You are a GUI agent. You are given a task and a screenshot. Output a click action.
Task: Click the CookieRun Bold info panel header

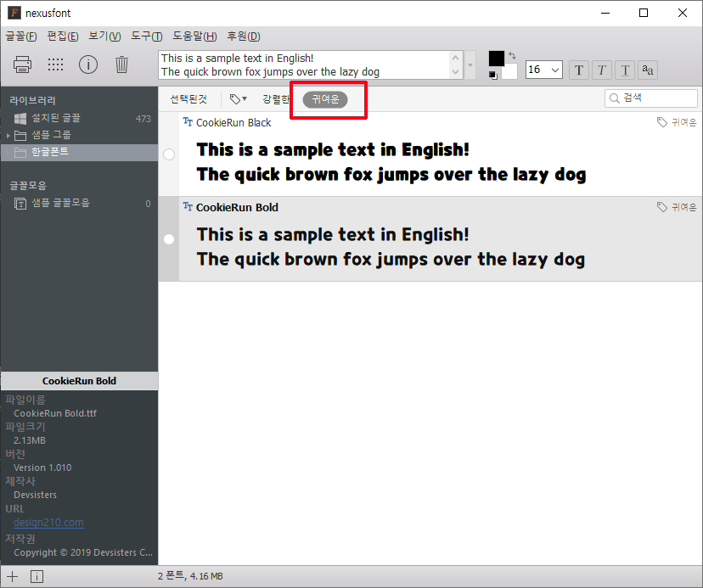(79, 381)
